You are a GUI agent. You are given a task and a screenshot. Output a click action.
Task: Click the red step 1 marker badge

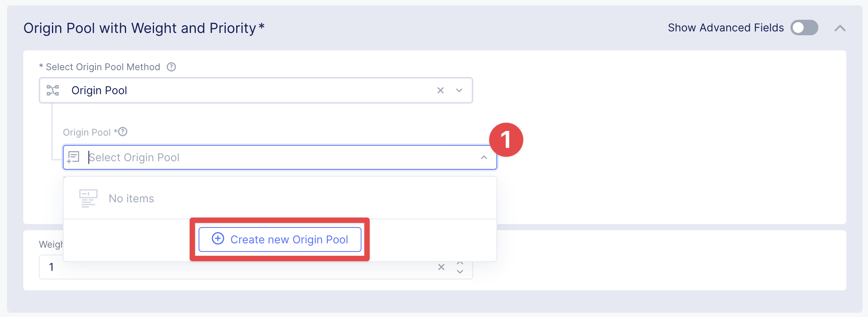pyautogui.click(x=506, y=140)
